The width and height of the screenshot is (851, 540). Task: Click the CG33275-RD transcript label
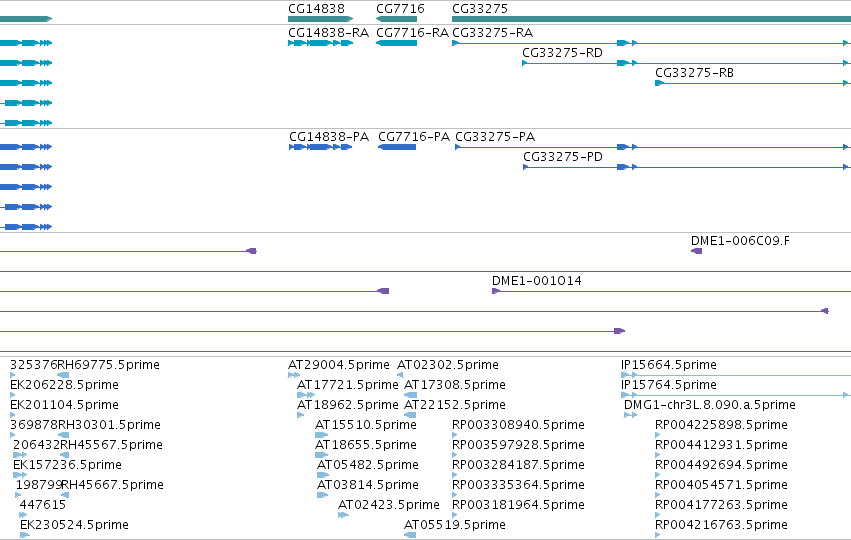point(562,53)
